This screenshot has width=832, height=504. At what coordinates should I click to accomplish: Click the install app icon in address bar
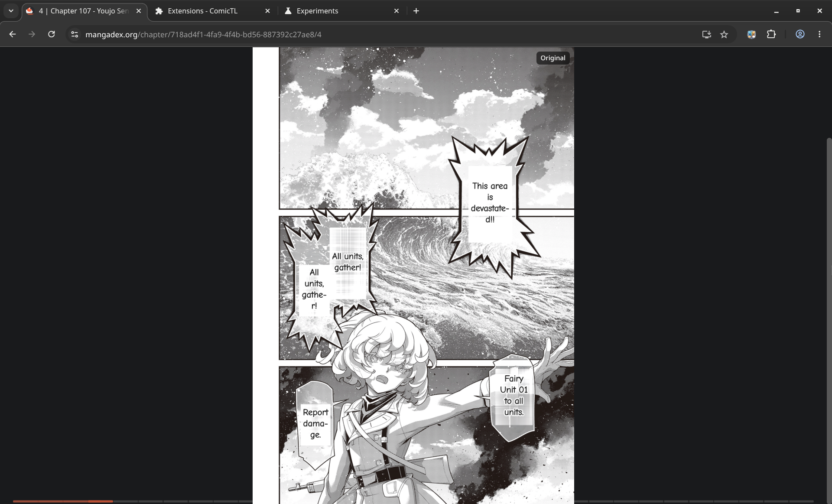(706, 34)
